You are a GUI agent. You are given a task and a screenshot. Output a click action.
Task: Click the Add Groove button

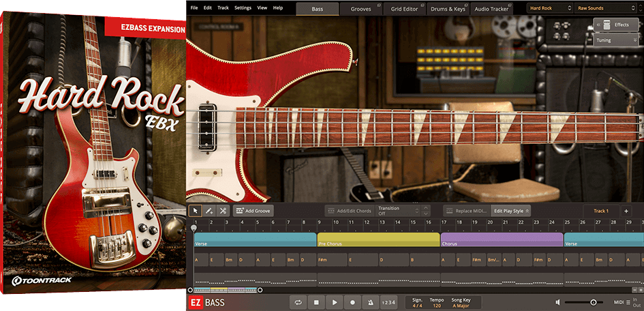[253, 211]
